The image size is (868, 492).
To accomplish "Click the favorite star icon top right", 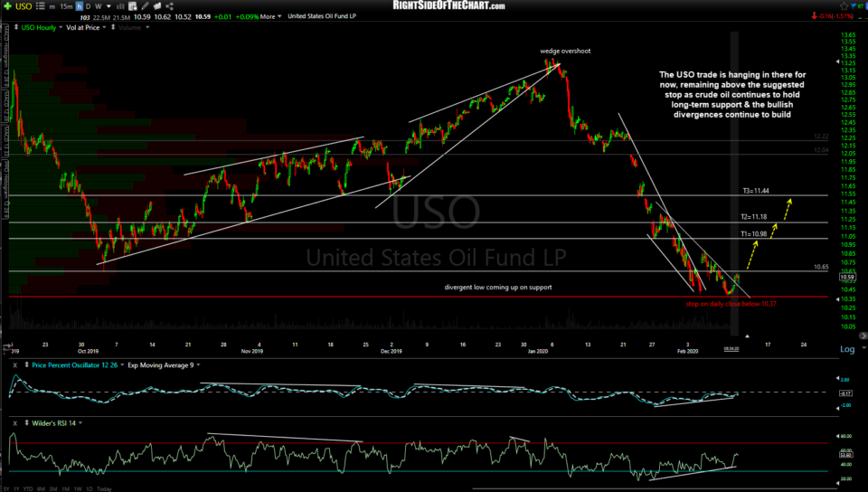I will click(x=844, y=6).
